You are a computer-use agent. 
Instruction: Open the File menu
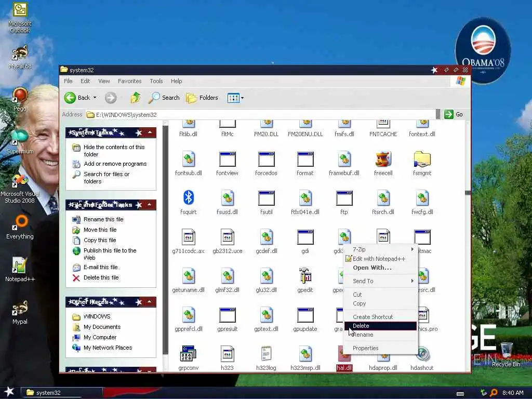[68, 81]
